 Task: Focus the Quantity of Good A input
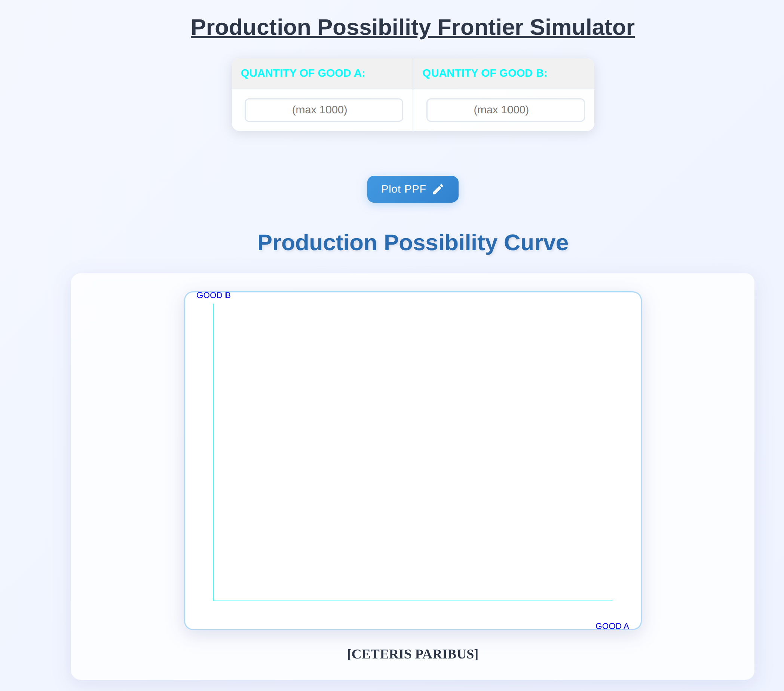[x=324, y=110]
